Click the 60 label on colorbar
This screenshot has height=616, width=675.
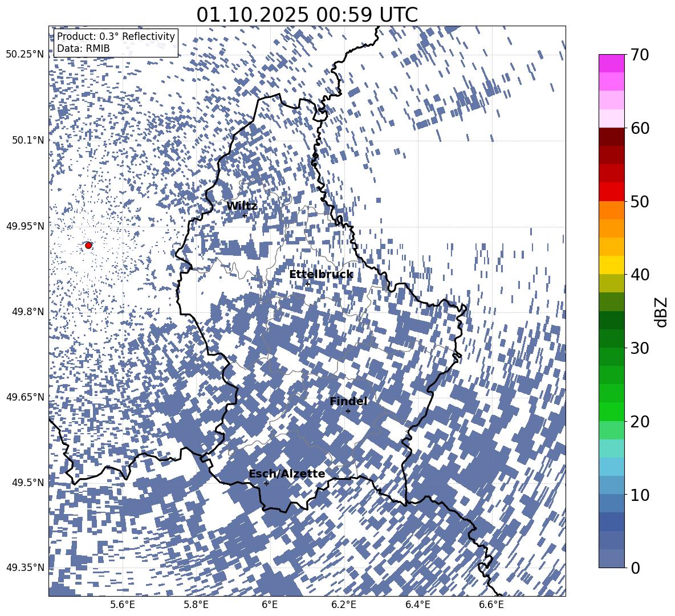640,128
